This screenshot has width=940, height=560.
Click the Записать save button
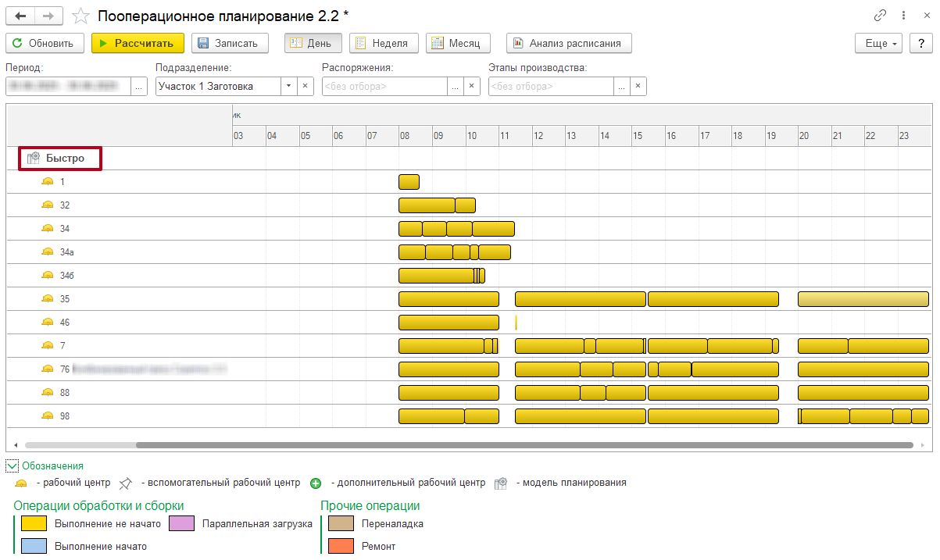(230, 44)
